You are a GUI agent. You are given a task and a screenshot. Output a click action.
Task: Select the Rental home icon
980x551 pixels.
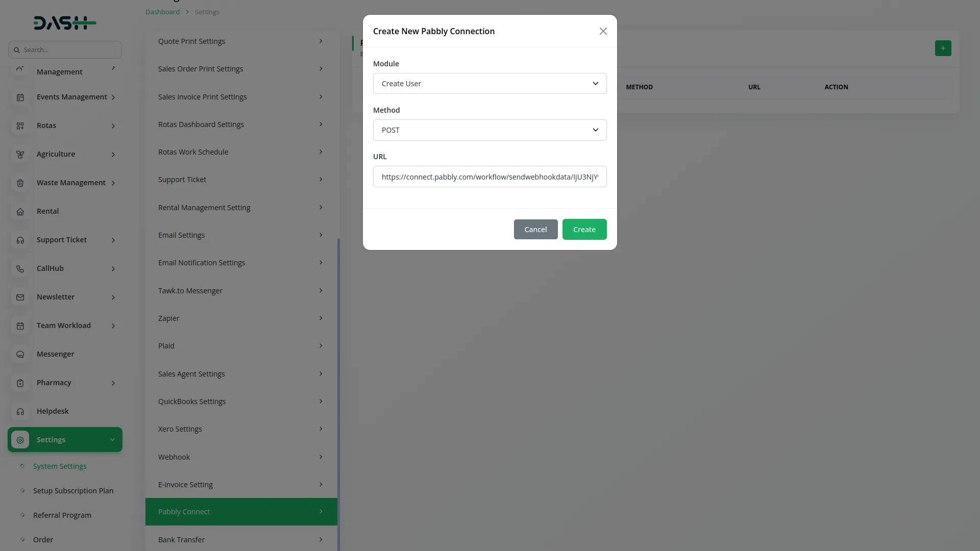20,211
